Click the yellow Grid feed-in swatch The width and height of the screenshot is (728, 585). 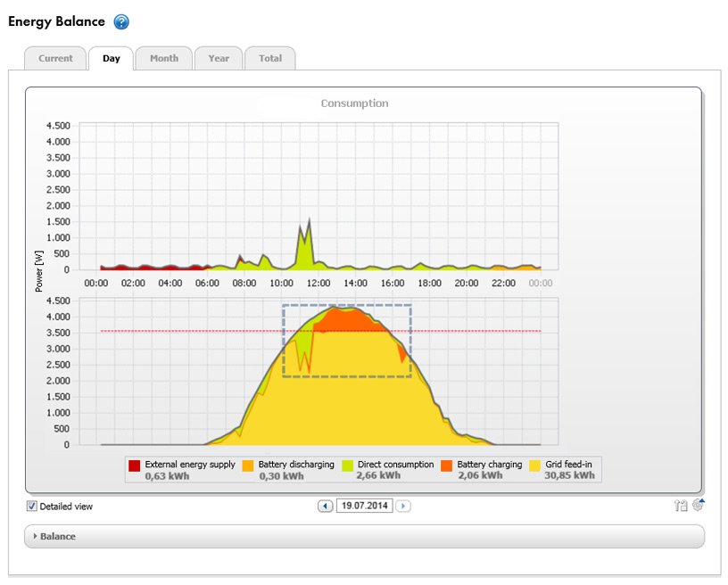click(x=535, y=466)
